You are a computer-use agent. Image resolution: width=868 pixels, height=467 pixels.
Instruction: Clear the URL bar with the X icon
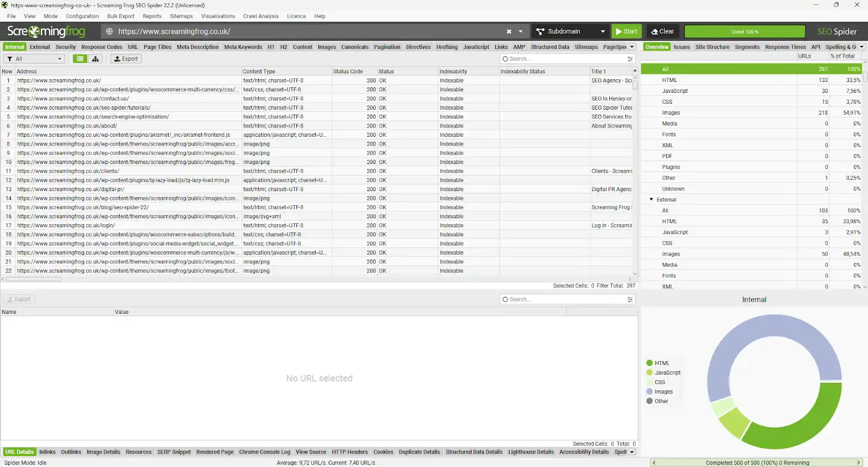[x=509, y=31]
